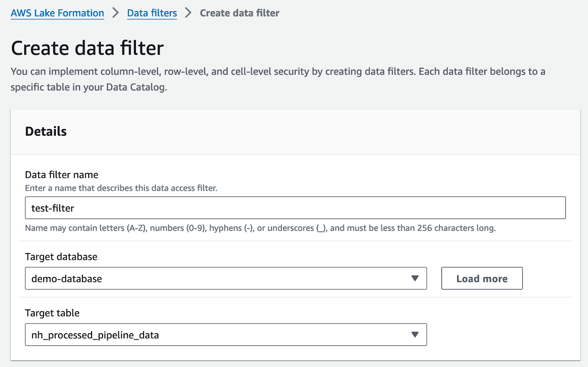Screen dimensions: 588x367
Task: Click the 'Name may contain letters' constraint text
Action: pos(260,228)
